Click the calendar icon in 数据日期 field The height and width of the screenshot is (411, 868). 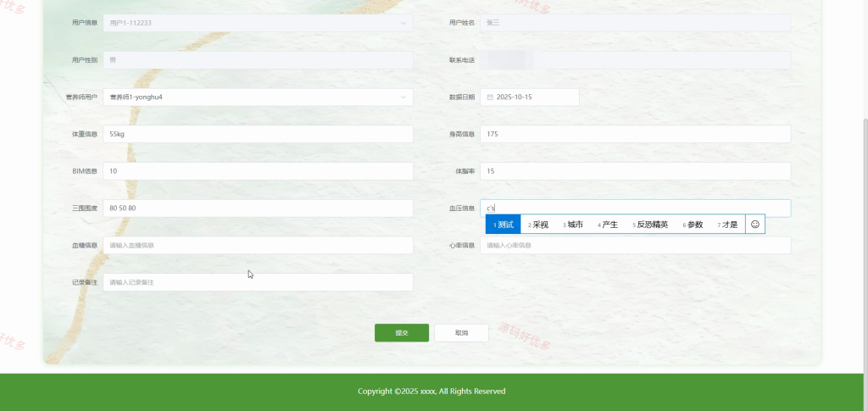tap(490, 97)
